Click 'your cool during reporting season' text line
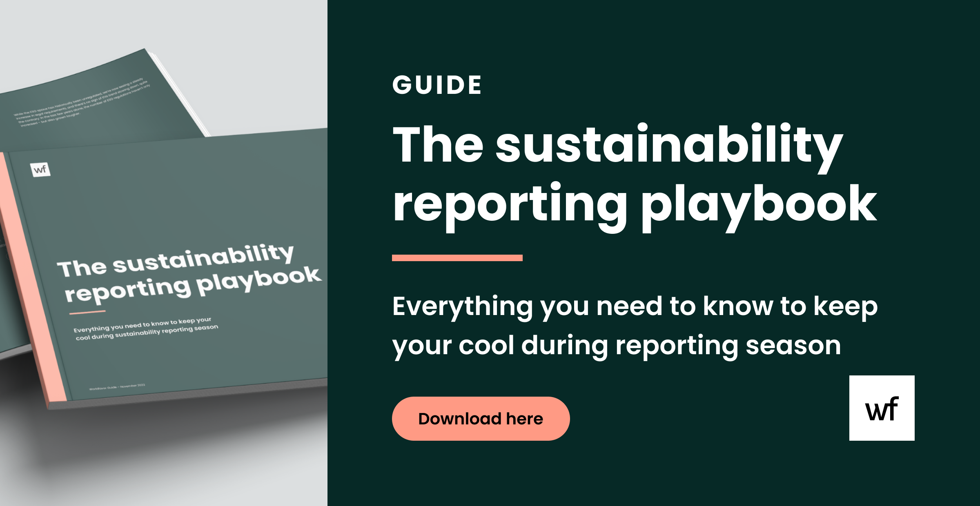 (x=616, y=346)
